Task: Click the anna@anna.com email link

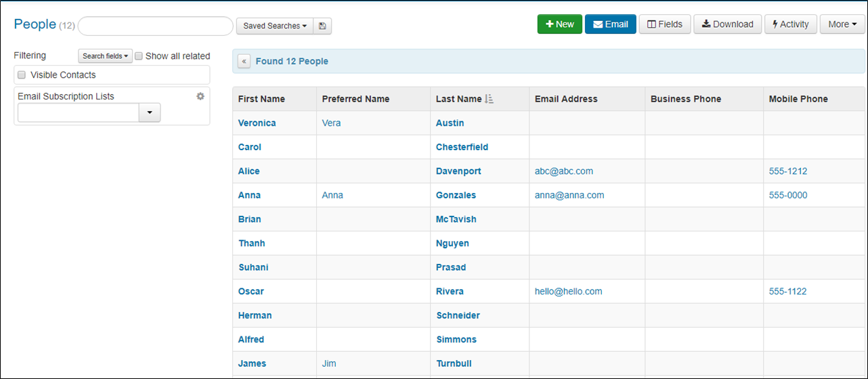Action: point(569,195)
